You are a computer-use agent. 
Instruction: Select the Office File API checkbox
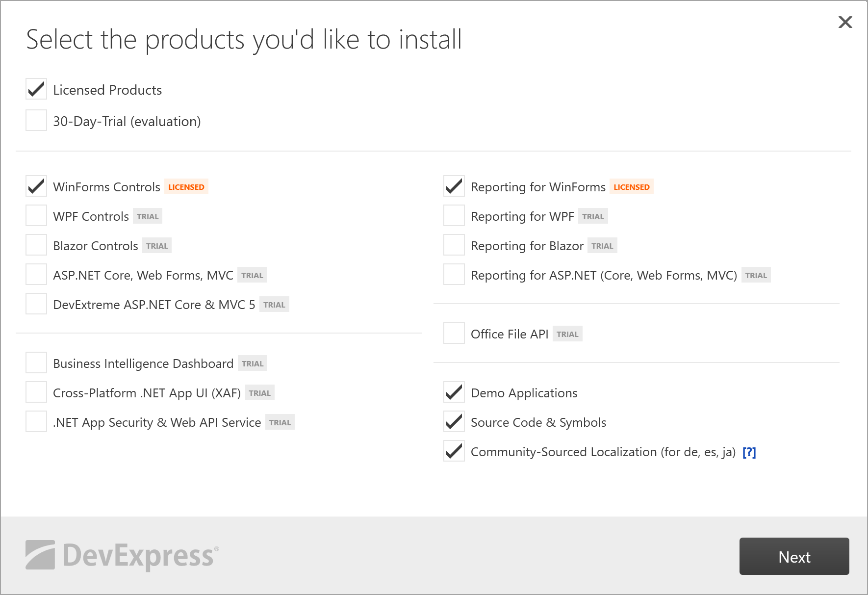(454, 334)
